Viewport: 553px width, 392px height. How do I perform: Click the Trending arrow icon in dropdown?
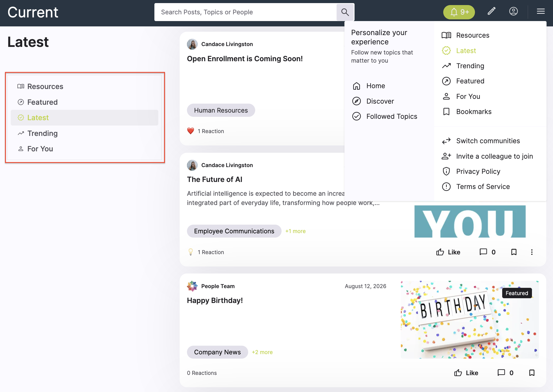click(446, 66)
